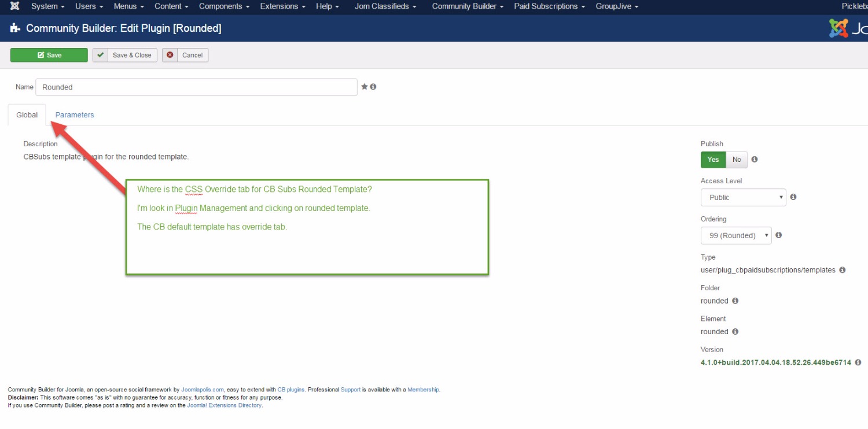This screenshot has width=868, height=429.
Task: Open the Joomlapolis.com link in footer
Action: pos(203,390)
